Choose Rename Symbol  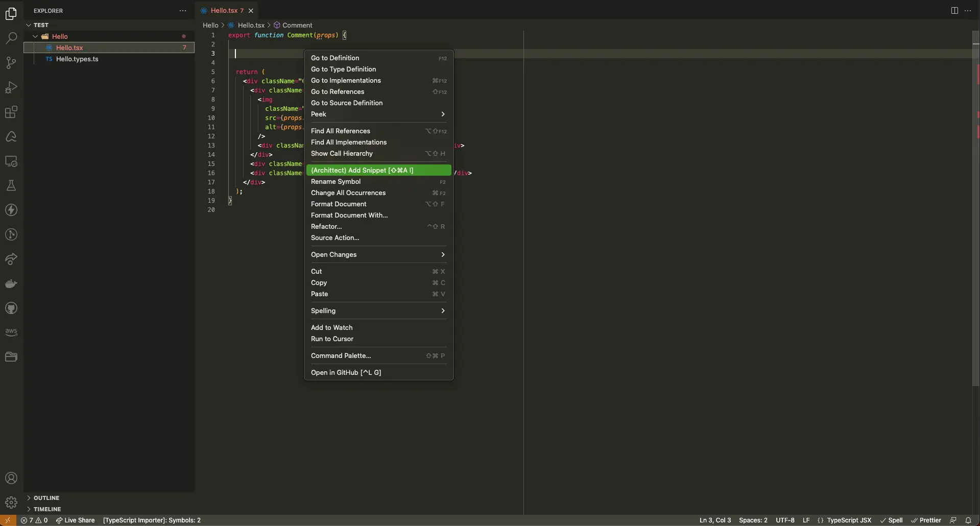tap(378, 182)
